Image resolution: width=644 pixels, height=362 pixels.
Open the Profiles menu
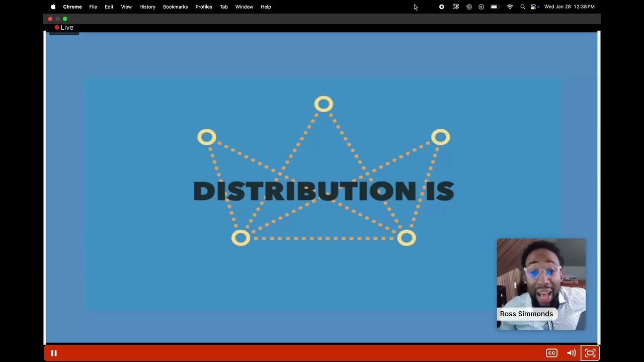coord(204,7)
